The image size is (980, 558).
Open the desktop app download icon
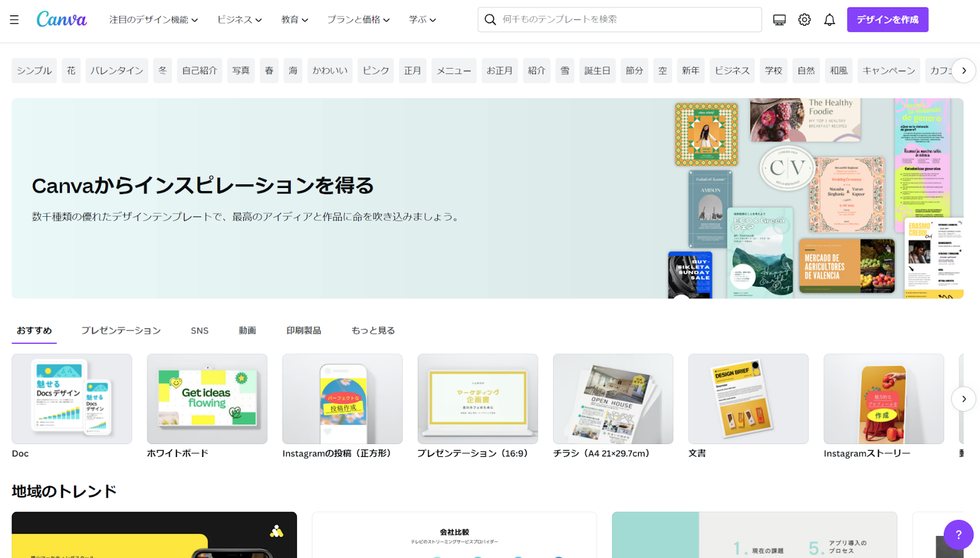[x=779, y=20]
